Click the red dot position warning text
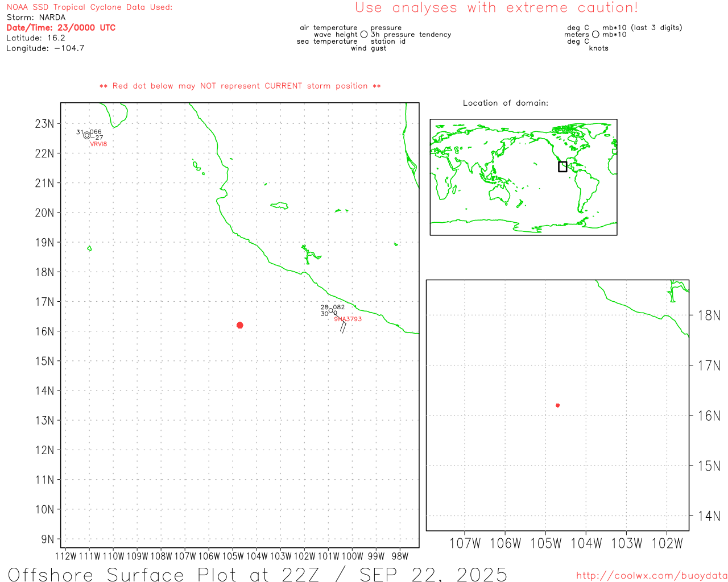Screen dimensions: 728x582 (240, 86)
